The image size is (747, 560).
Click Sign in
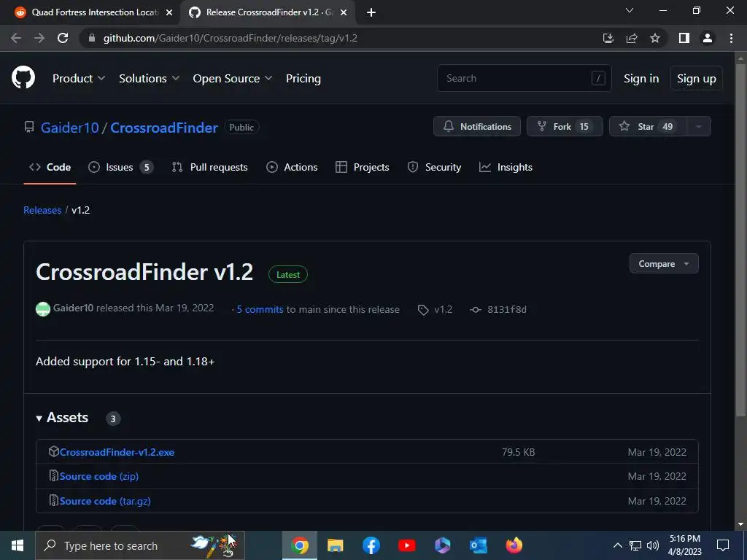coord(641,79)
